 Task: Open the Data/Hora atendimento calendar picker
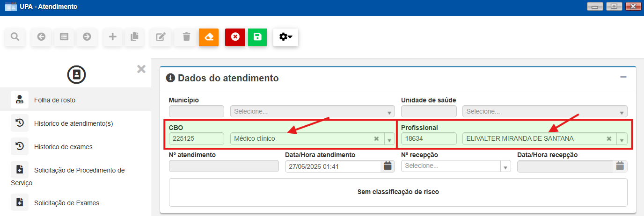click(388, 166)
